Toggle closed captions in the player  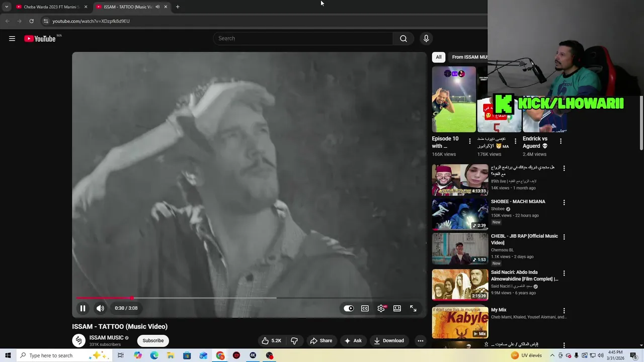tap(365, 308)
